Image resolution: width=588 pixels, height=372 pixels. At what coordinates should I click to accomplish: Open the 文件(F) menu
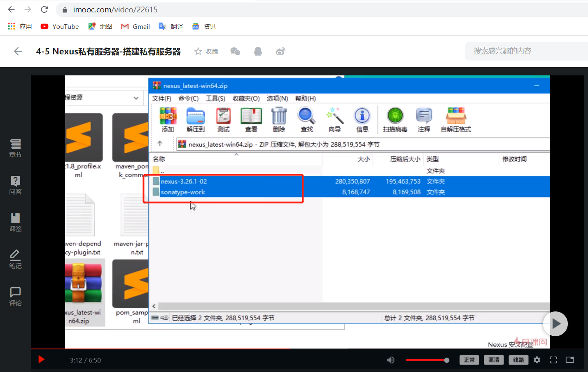[162, 98]
